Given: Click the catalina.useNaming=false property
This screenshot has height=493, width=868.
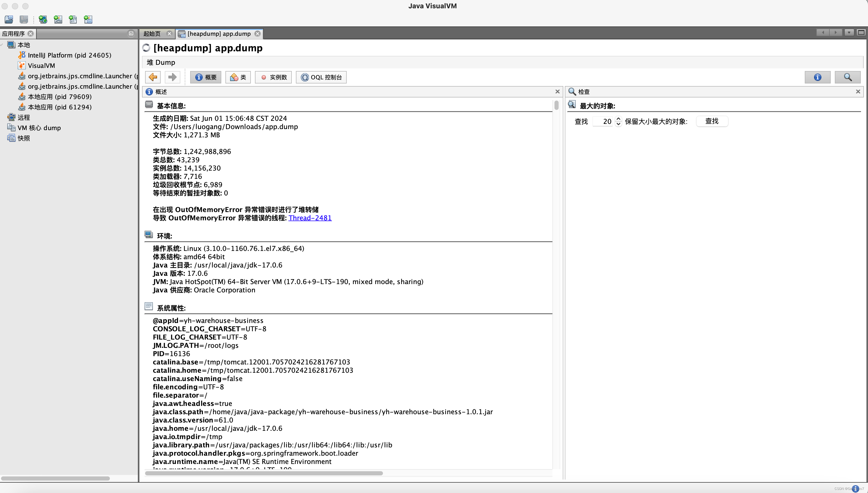Looking at the screenshot, I should tap(197, 378).
